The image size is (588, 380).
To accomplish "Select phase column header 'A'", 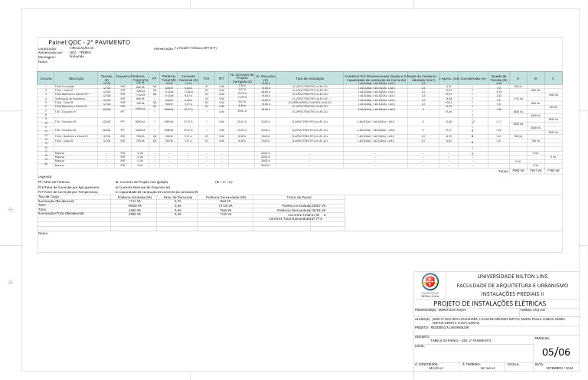I will tap(518, 79).
